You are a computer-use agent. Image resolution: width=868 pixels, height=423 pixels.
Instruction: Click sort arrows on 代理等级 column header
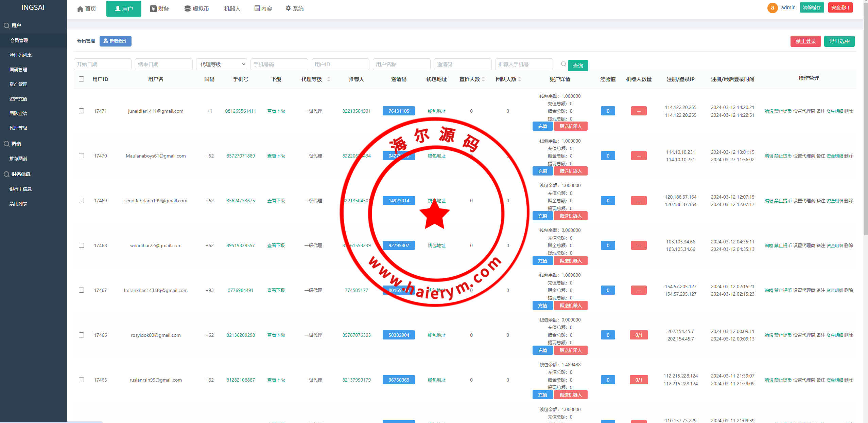point(329,79)
